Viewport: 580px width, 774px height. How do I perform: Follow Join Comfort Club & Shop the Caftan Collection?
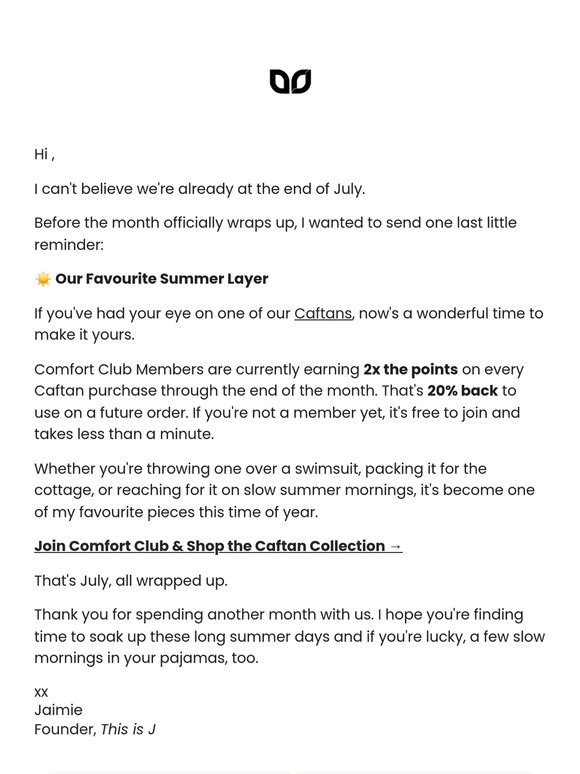tap(218, 546)
